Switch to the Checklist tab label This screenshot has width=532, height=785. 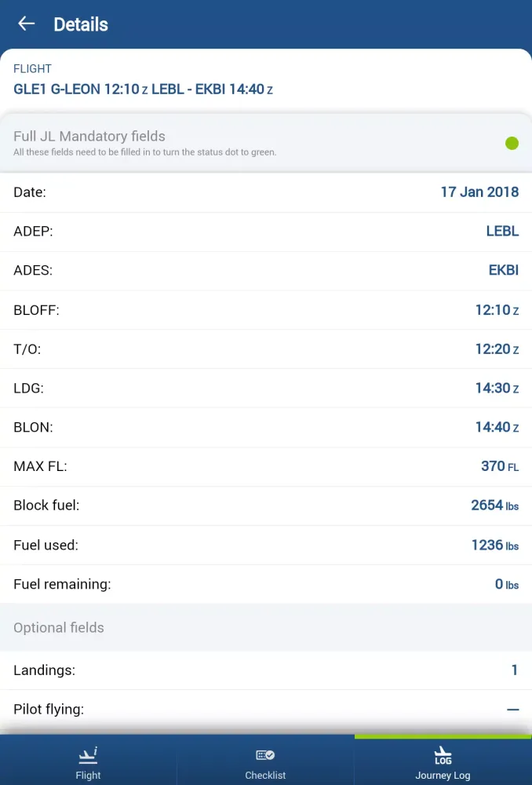pos(265,775)
